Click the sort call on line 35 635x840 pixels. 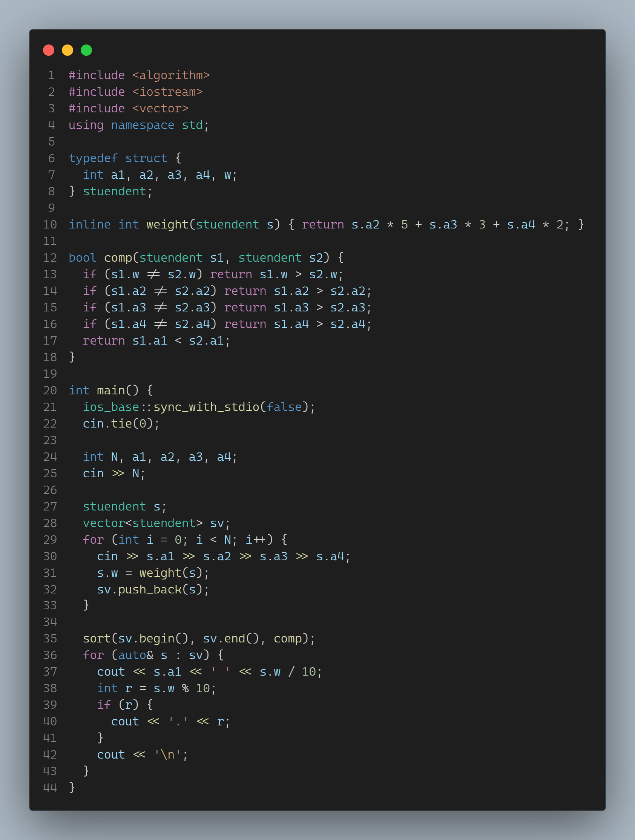click(97, 639)
